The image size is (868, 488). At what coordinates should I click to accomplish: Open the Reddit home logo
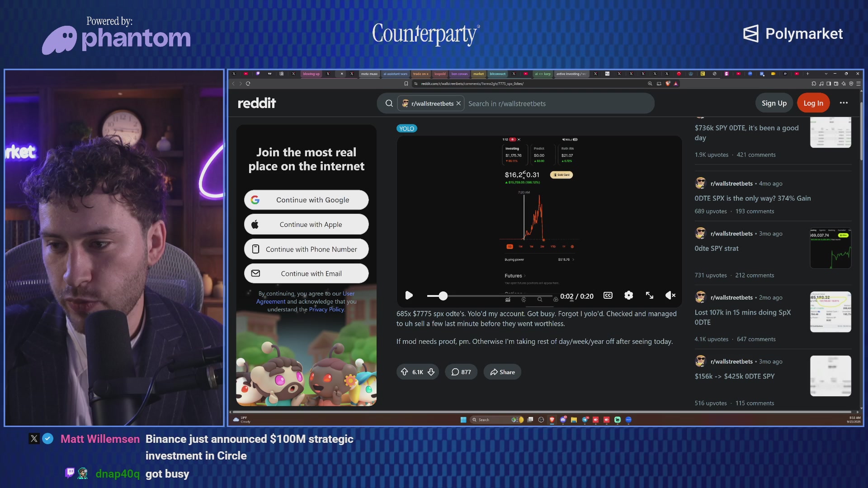[257, 103]
